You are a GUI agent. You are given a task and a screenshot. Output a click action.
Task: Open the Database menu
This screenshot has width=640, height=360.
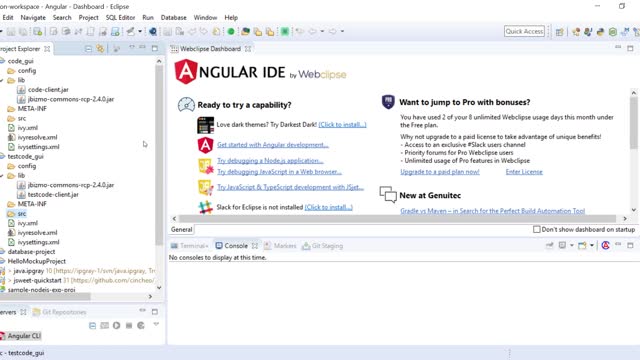tap(173, 18)
